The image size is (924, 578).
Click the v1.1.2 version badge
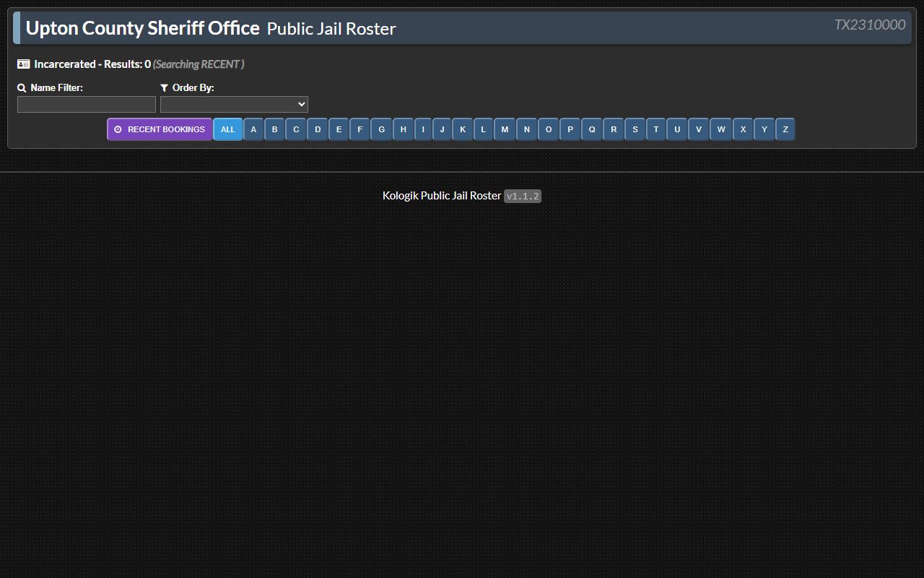523,197
